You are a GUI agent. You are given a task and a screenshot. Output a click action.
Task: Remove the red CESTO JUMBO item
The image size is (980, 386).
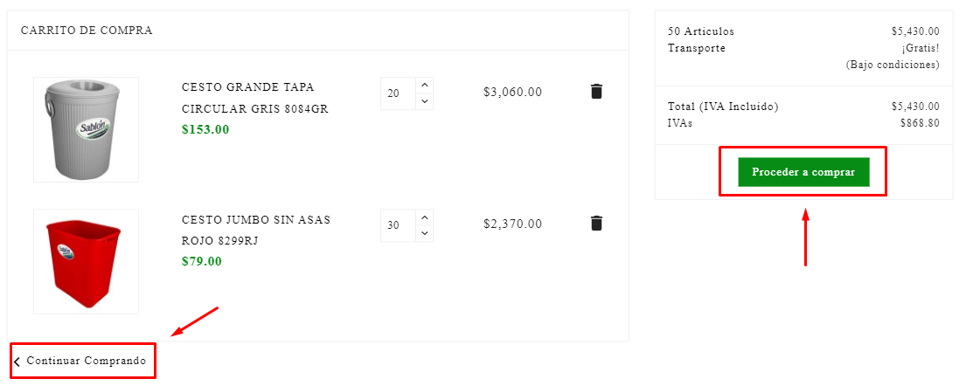point(596,224)
